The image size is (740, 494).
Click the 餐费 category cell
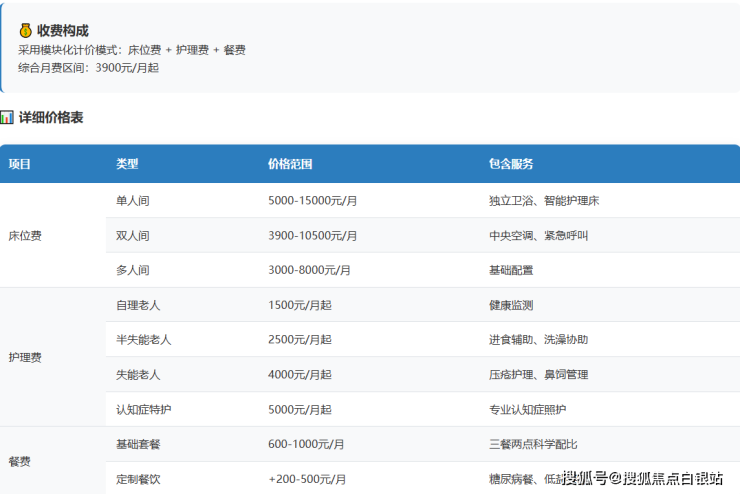click(x=19, y=462)
